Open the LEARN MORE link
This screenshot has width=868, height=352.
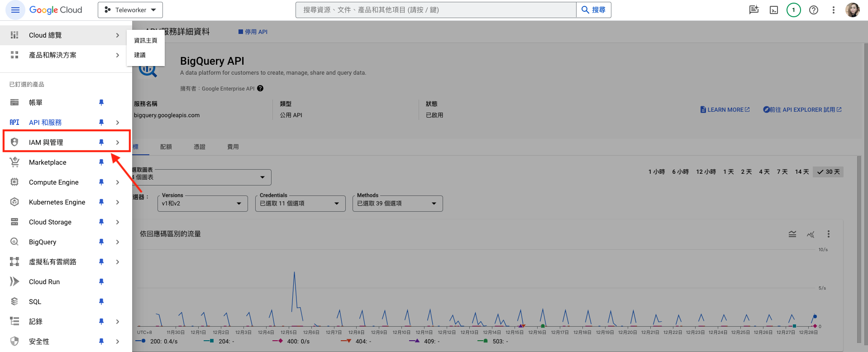725,109
